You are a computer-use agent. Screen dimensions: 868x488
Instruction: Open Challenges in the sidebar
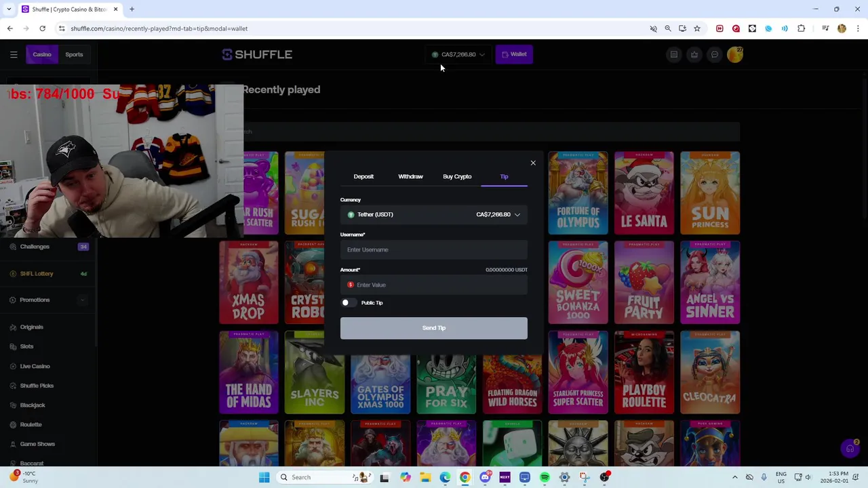[35, 247]
